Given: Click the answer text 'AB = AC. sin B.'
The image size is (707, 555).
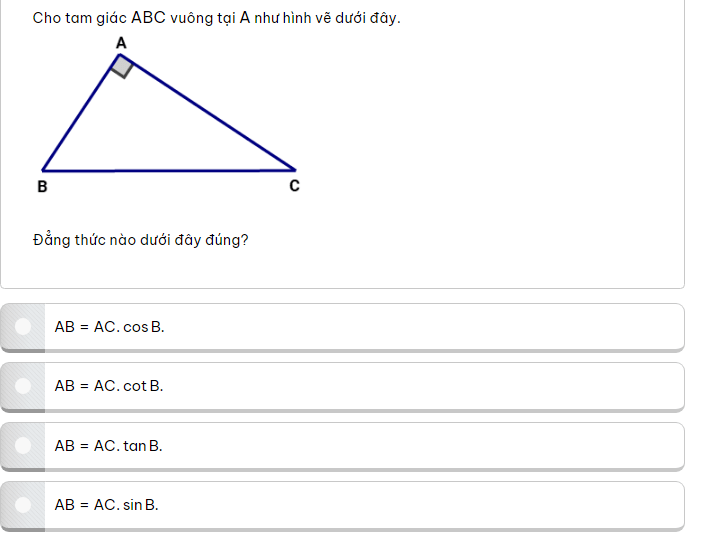Looking at the screenshot, I should click(x=106, y=505).
